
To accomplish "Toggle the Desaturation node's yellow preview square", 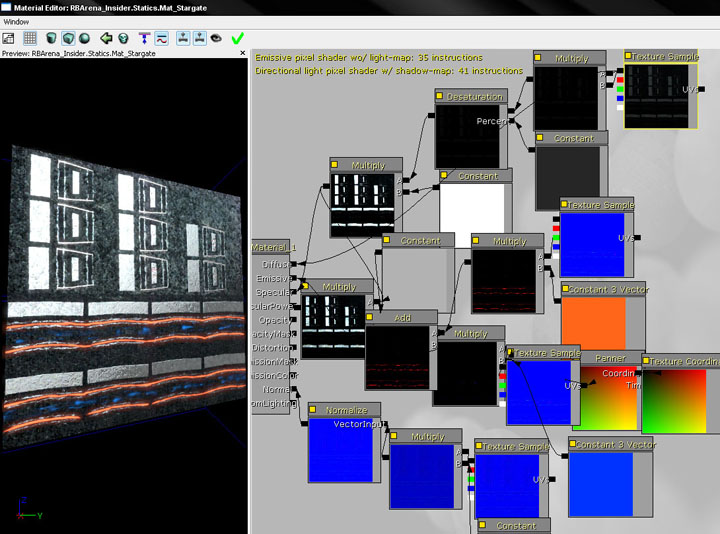I will coord(439,96).
